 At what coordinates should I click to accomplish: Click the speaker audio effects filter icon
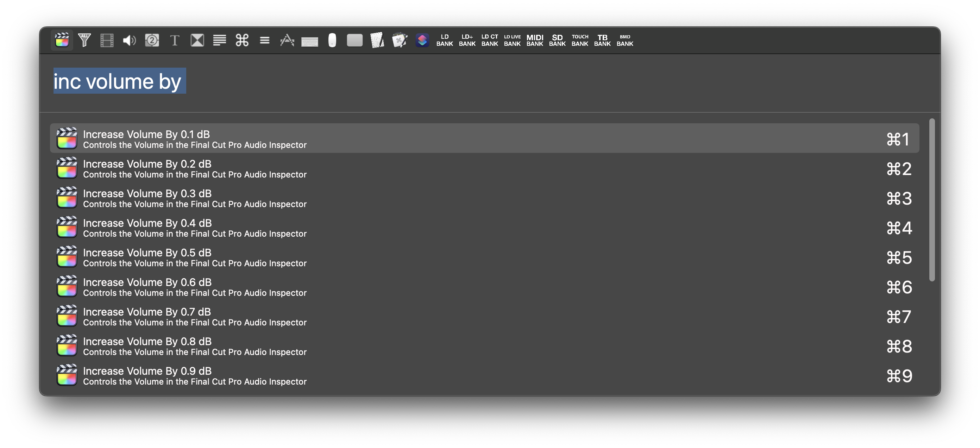pyautogui.click(x=129, y=40)
